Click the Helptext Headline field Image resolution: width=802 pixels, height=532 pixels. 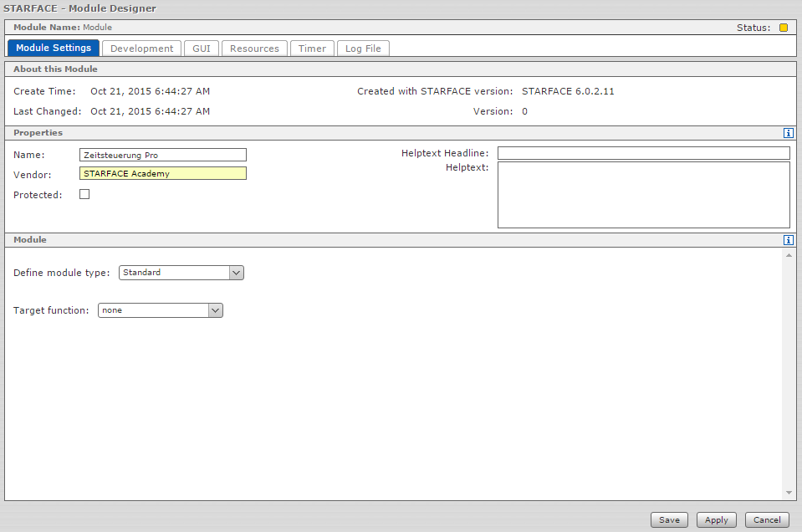point(643,153)
